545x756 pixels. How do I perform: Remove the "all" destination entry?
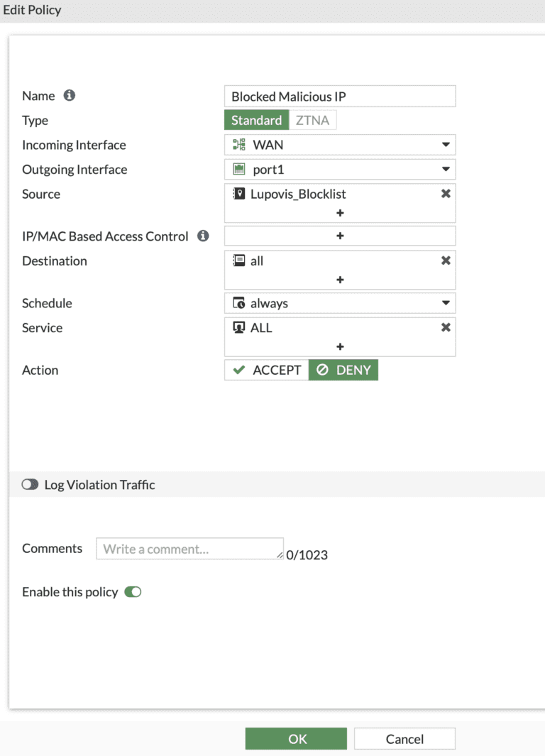(446, 260)
